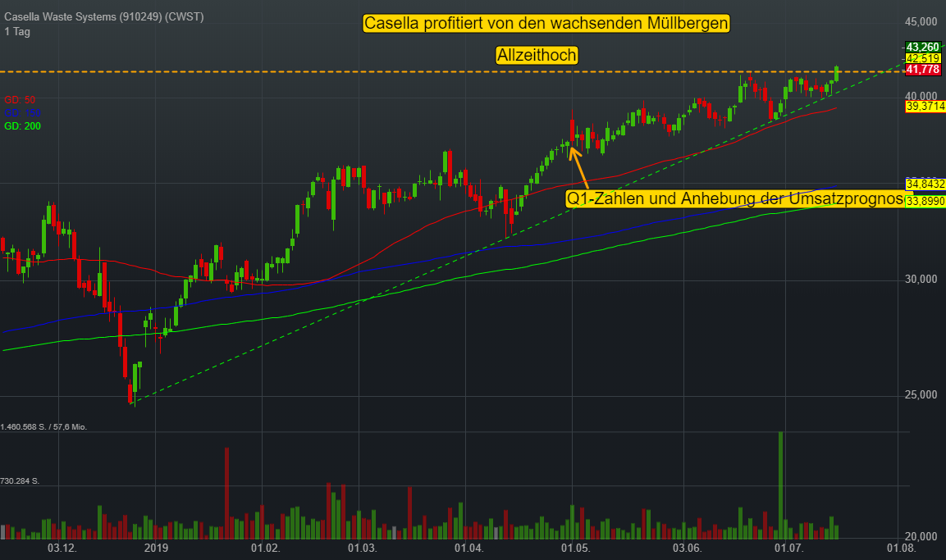Click the green "GD: 200" legend entry
The image size is (946, 560).
[22, 126]
